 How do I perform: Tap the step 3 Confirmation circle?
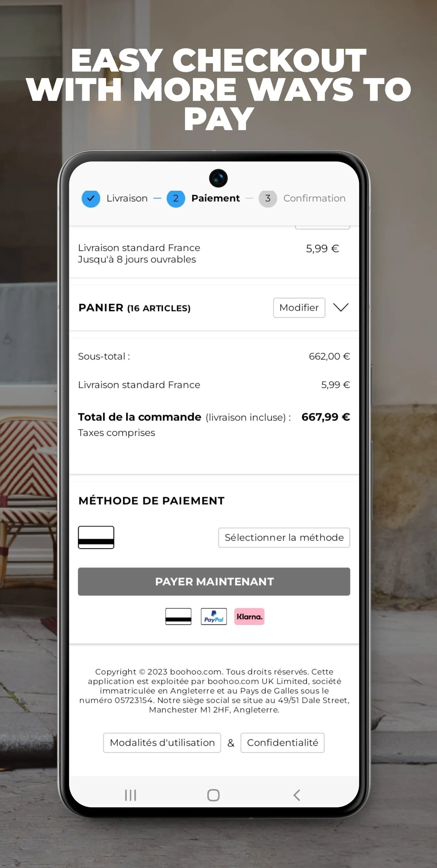(268, 198)
